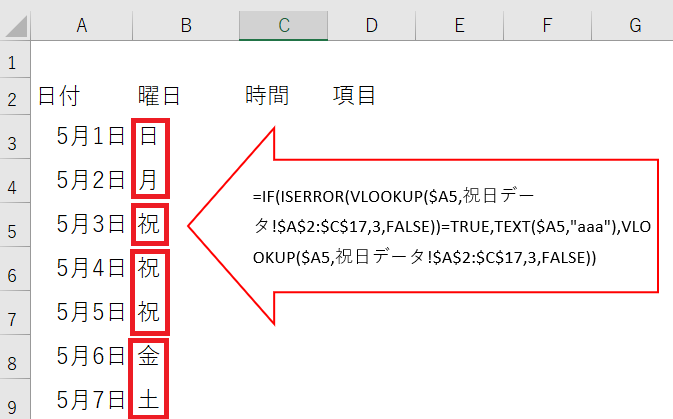Select row 3 header
The width and height of the screenshot is (673, 419).
click(x=15, y=137)
